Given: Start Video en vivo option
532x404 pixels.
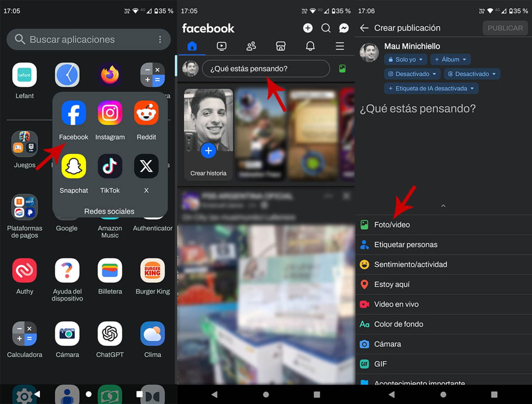Looking at the screenshot, I should coord(443,304).
